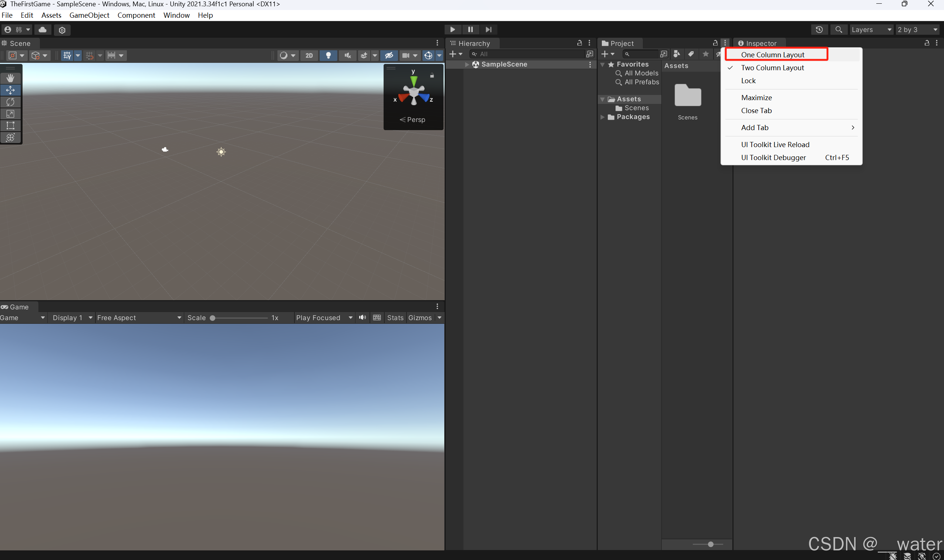Click Close Tab in context menu
Screen dimensions: 944x560
click(756, 111)
